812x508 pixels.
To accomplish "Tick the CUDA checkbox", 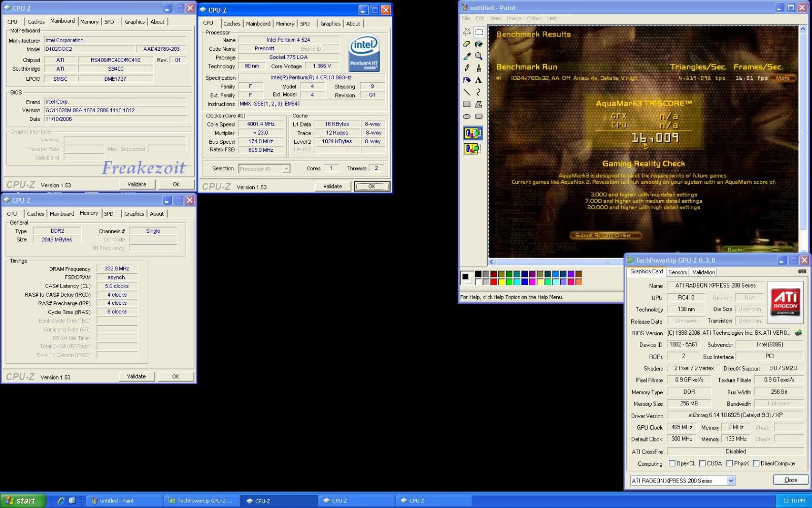I will point(702,463).
